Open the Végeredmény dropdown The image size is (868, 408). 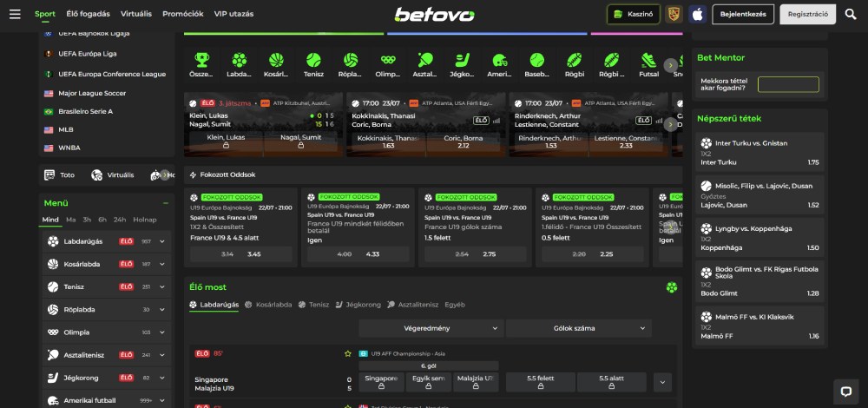431,328
